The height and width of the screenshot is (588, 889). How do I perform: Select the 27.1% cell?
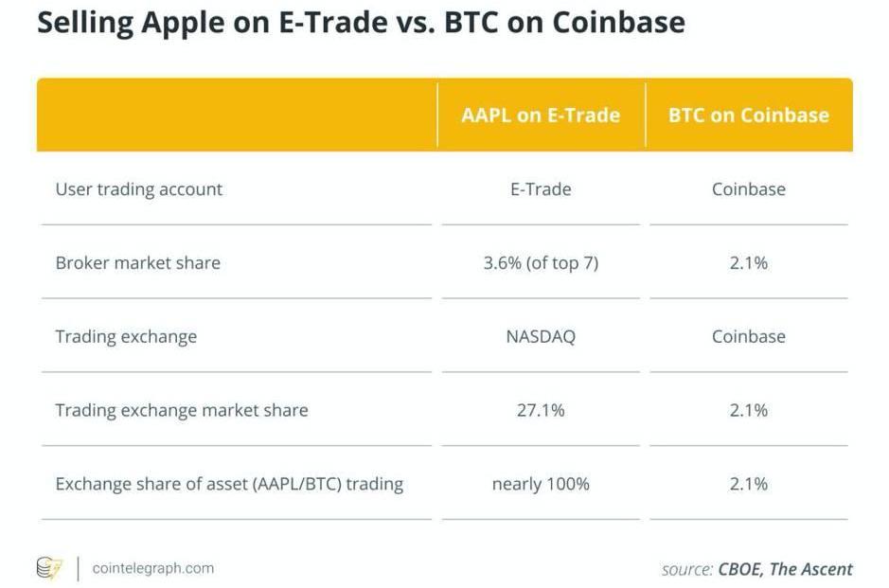541,411
